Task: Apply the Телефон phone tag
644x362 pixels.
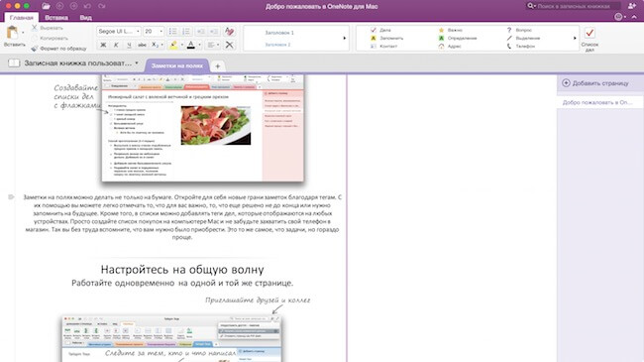Action: (521, 46)
